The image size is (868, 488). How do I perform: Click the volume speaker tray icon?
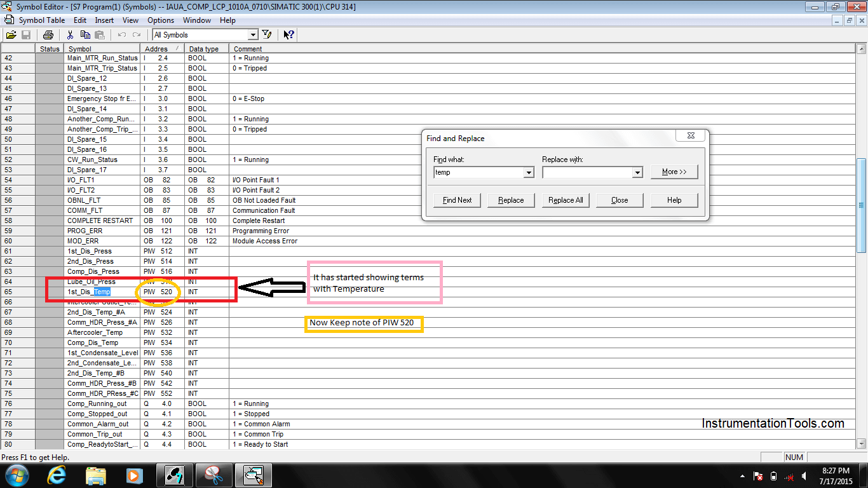tap(805, 476)
